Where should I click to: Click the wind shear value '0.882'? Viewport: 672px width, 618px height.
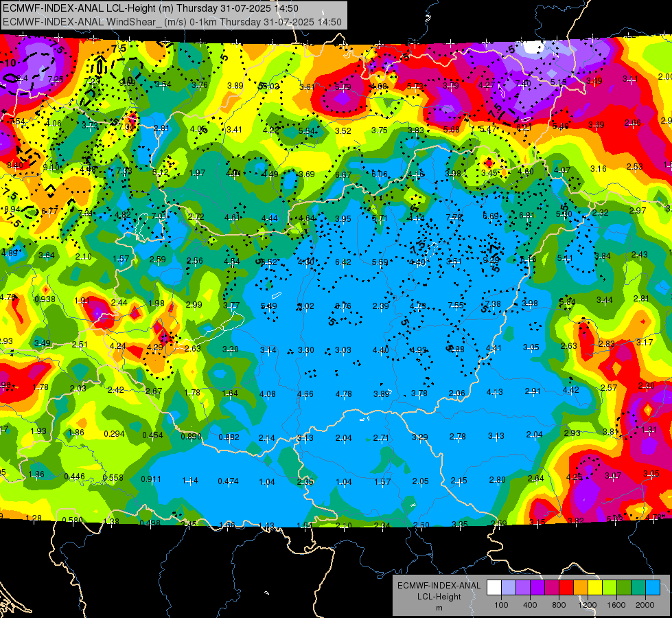229,437
